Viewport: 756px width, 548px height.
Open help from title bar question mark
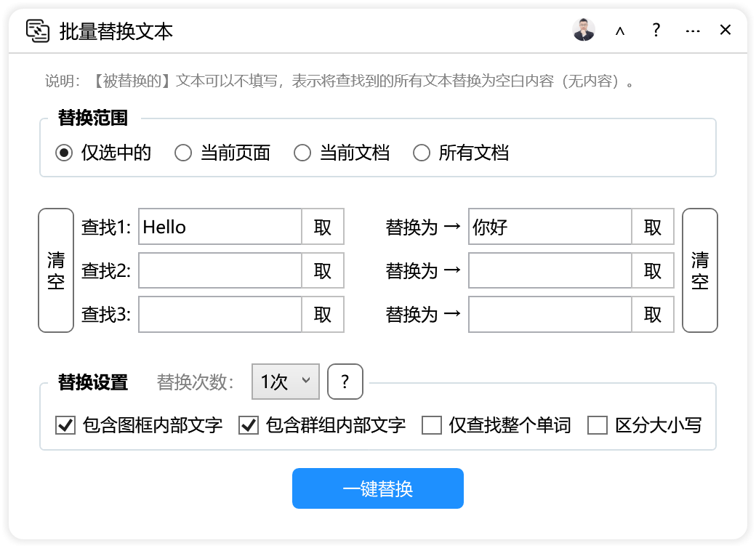click(x=656, y=31)
